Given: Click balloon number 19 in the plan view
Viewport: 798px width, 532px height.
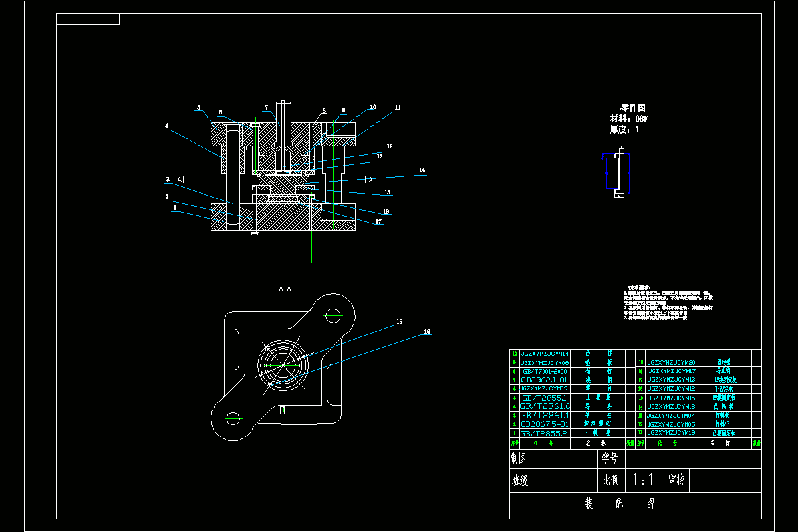Looking at the screenshot, I should click(x=426, y=331).
